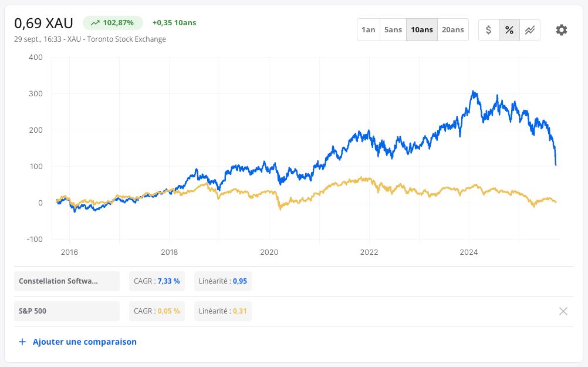Click the blue Linéarité 0,95 badge
The image size is (588, 367).
click(223, 281)
